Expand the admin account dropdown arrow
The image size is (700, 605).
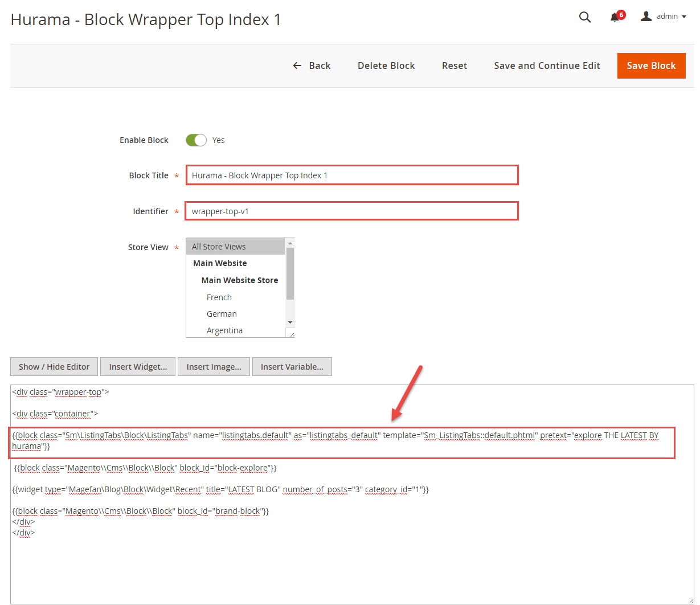pyautogui.click(x=683, y=17)
